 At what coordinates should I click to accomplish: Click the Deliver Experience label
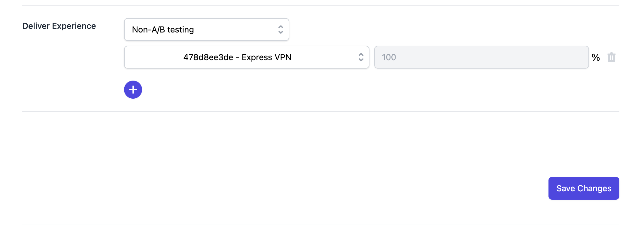point(59,26)
